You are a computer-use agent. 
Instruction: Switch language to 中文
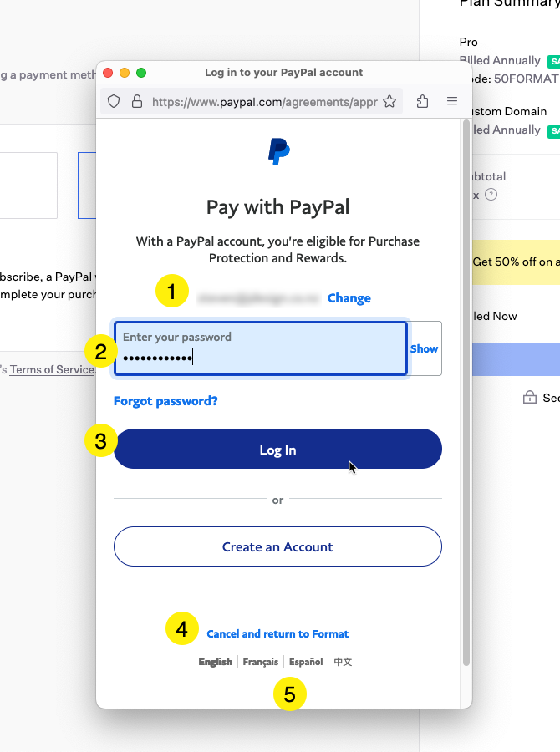coord(343,662)
